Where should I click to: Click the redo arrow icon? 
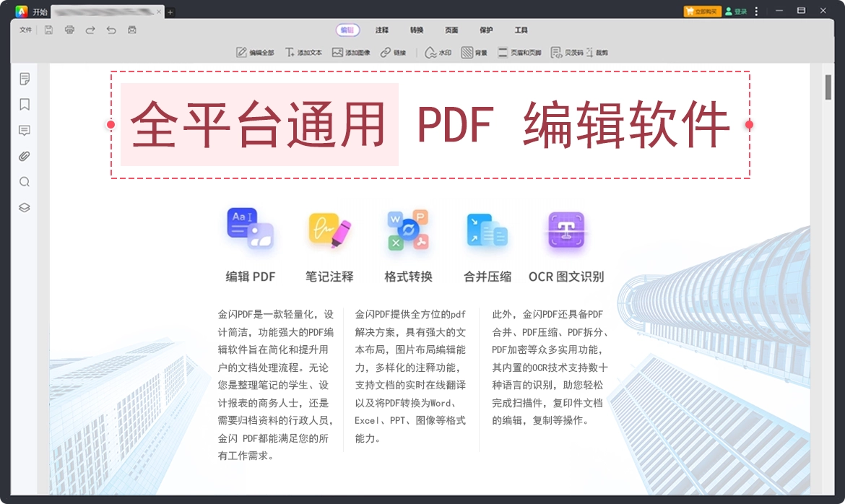(x=90, y=30)
